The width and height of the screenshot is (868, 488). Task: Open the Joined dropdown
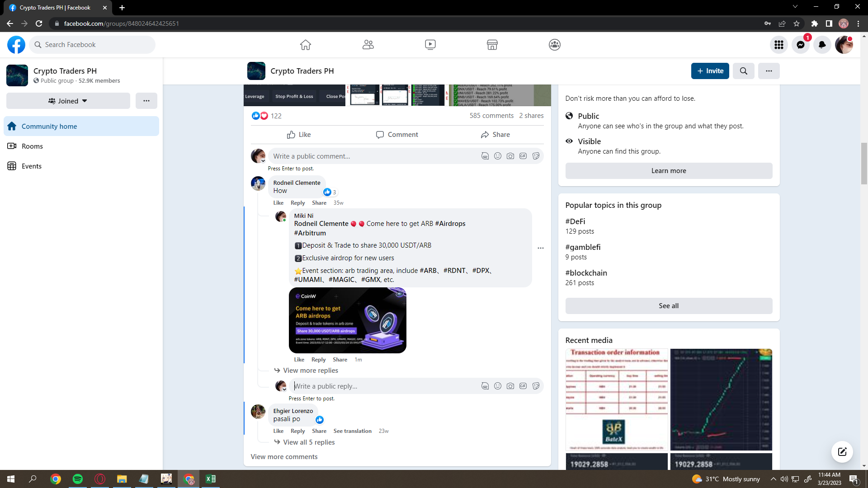coord(68,101)
